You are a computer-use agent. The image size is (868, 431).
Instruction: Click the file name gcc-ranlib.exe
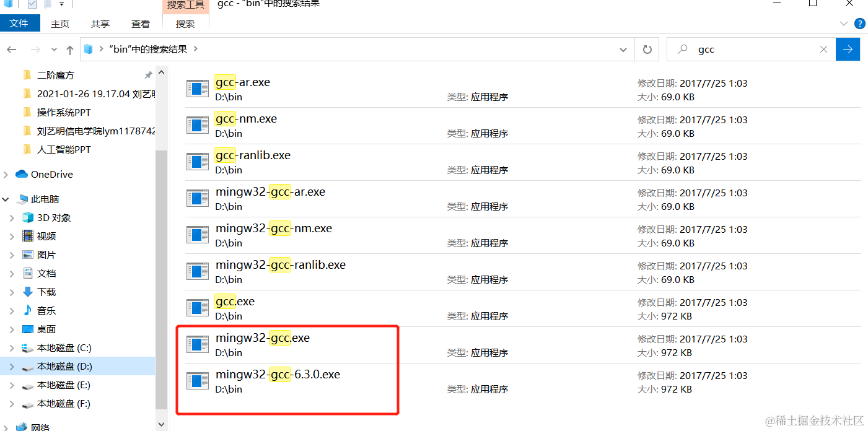[x=253, y=155]
